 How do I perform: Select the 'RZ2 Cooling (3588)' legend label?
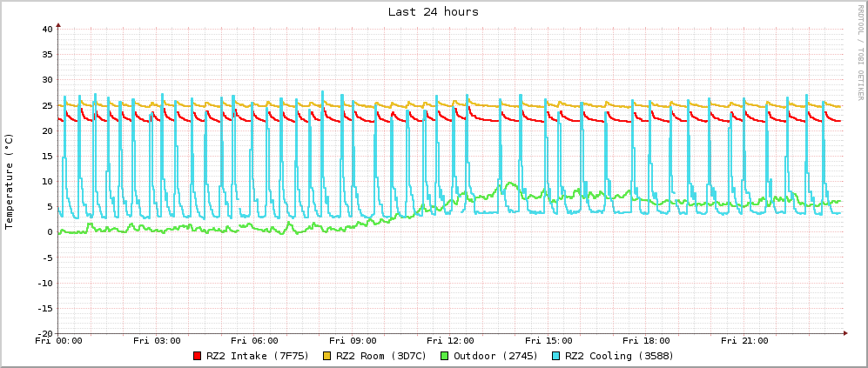pyautogui.click(x=619, y=356)
